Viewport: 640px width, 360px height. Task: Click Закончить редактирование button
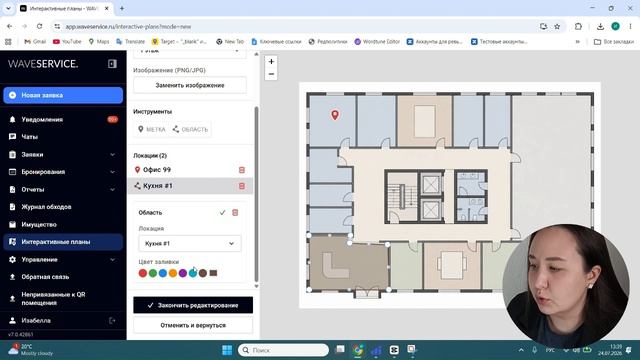[193, 305]
